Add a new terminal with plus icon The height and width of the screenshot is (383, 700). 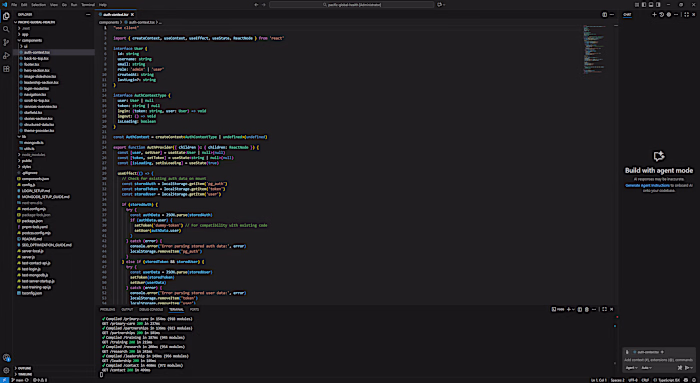coord(568,309)
